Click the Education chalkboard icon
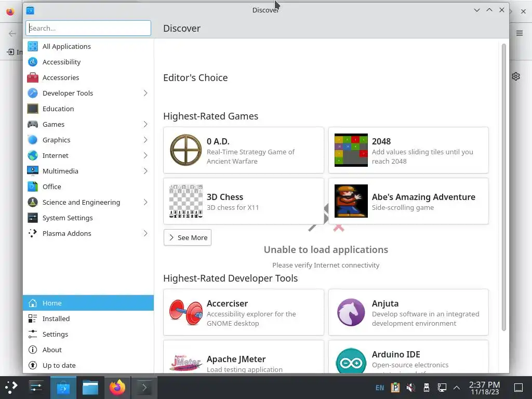The width and height of the screenshot is (532, 399). (x=33, y=109)
